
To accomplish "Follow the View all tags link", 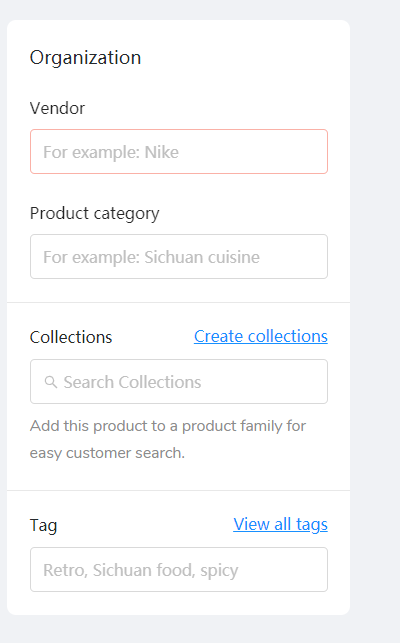I will [x=281, y=524].
